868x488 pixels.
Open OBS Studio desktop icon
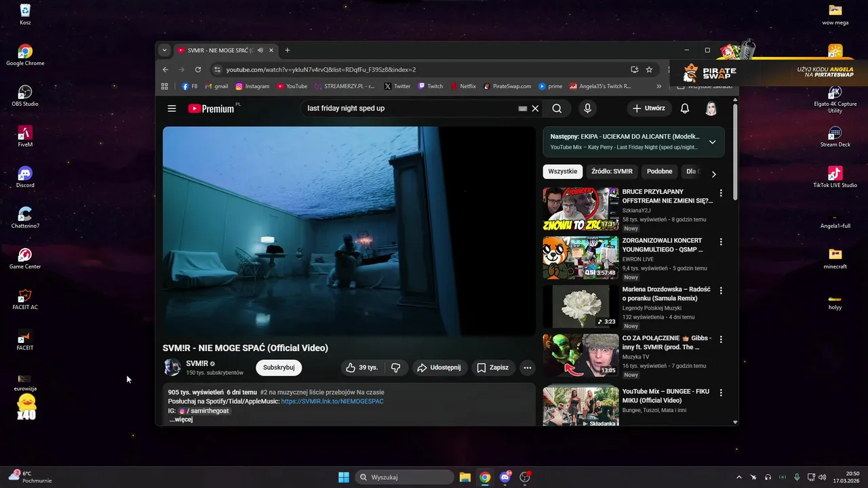coord(25,96)
